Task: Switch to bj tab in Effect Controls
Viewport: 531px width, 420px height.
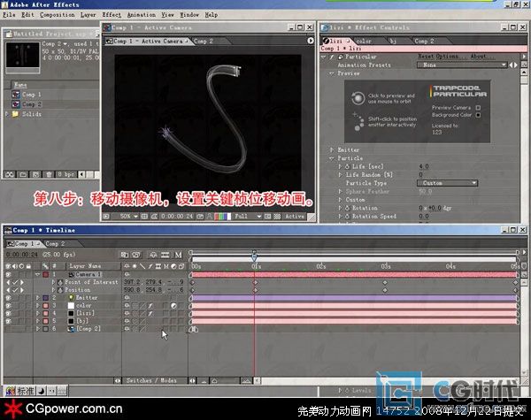Action: pos(393,41)
